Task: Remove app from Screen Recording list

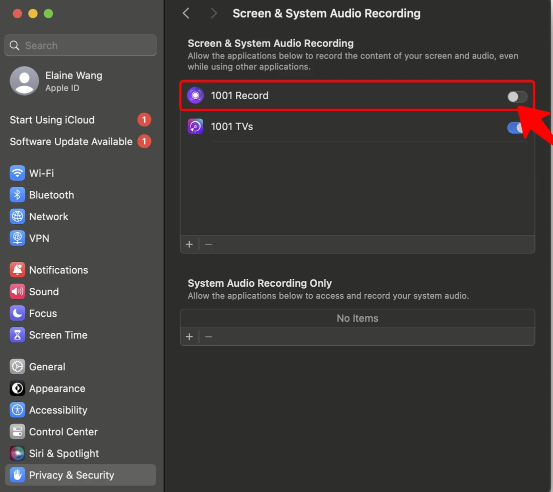Action: pyautogui.click(x=208, y=244)
